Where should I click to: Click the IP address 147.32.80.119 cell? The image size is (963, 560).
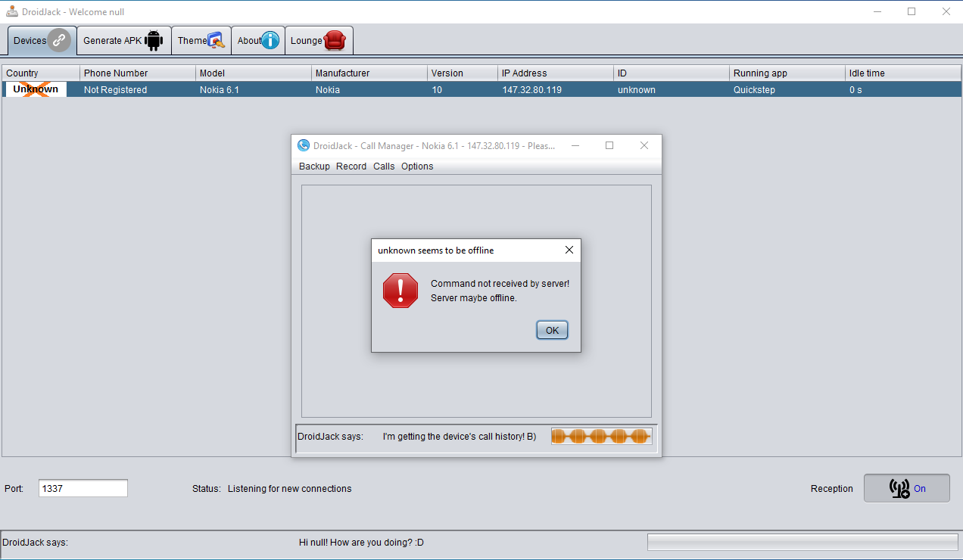pyautogui.click(x=555, y=89)
